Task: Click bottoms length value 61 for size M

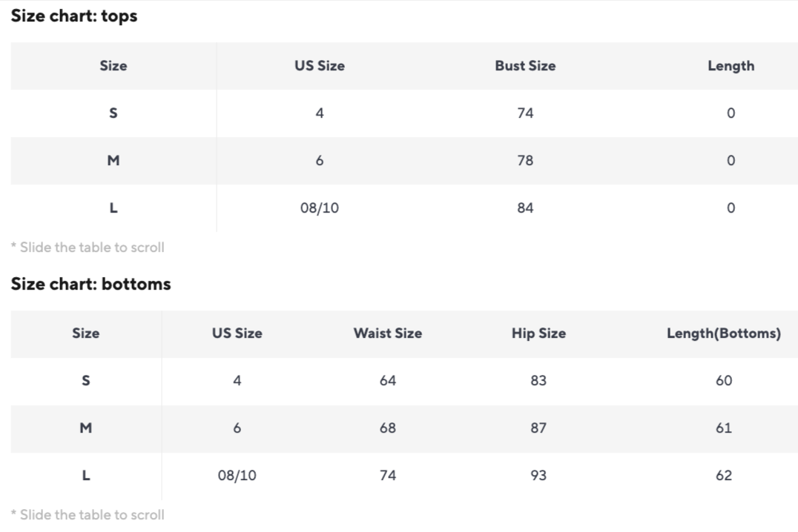Action: (x=724, y=428)
